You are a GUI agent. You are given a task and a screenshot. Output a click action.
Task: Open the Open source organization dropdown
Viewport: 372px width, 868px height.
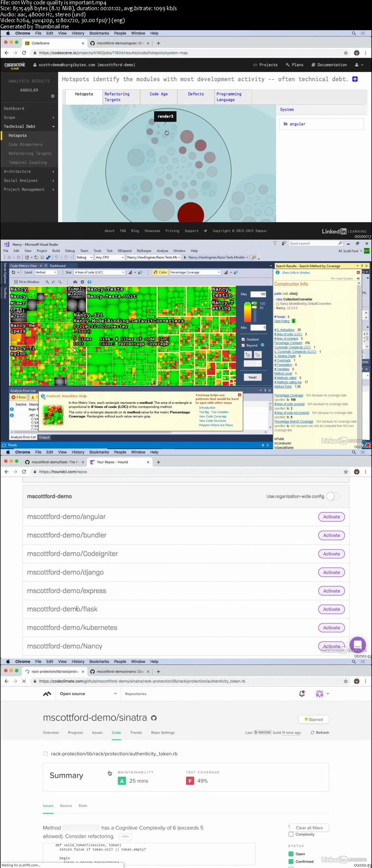click(88, 693)
